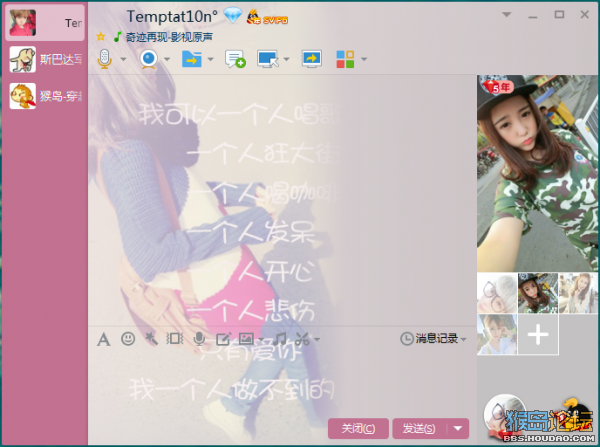The height and width of the screenshot is (447, 600).
Task: Switch to the 斯巴达 chat tab
Action: [45, 59]
